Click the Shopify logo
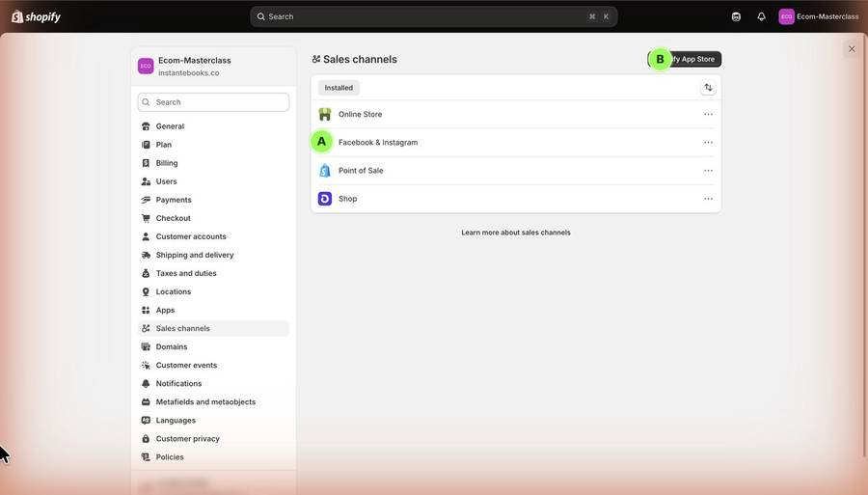 click(x=36, y=16)
